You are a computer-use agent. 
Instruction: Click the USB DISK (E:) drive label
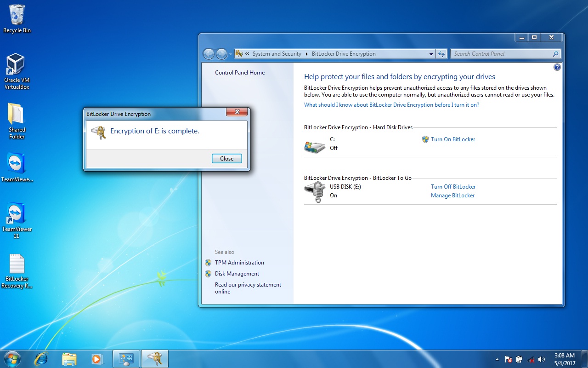[345, 187]
